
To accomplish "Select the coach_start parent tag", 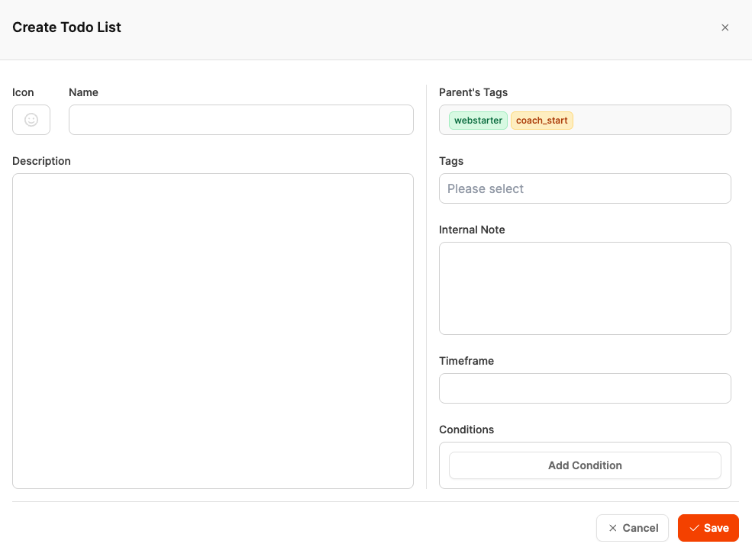I will click(x=541, y=121).
